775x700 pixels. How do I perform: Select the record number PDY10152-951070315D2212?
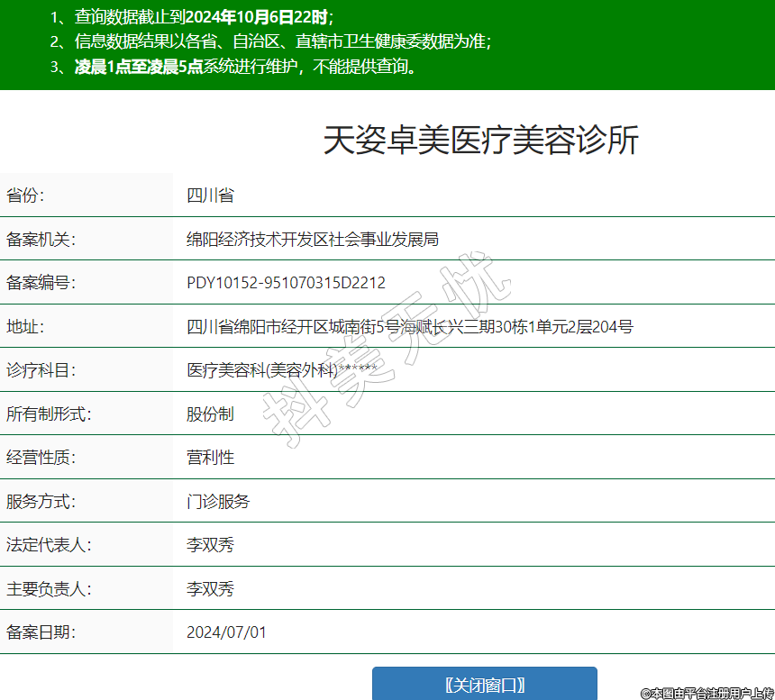(286, 283)
